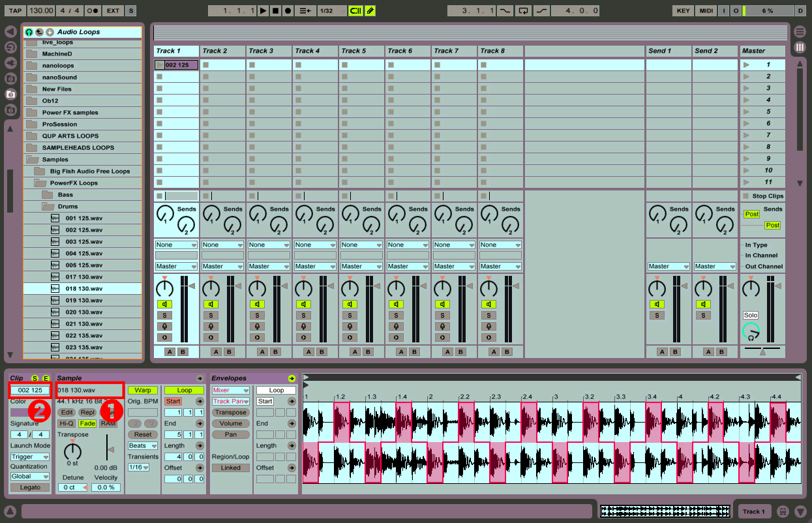The height and width of the screenshot is (523, 812).
Task: Enable Draw Mode pencil icon
Action: point(370,10)
